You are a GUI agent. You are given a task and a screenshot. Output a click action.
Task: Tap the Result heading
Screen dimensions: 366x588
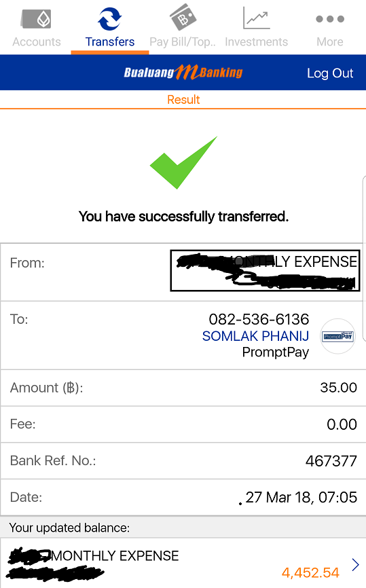tap(183, 99)
